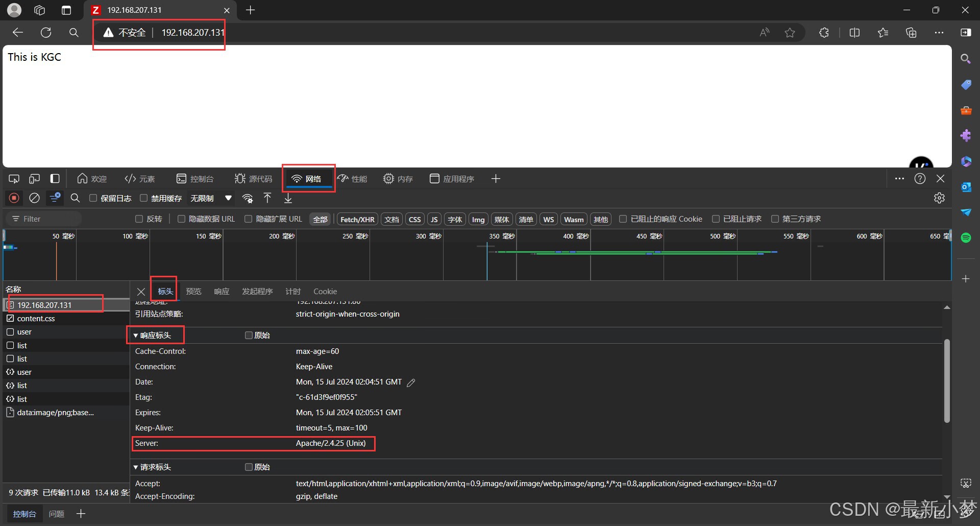This screenshot has height=526, width=980.
Task: Filter requests by CSS type
Action: click(x=415, y=220)
